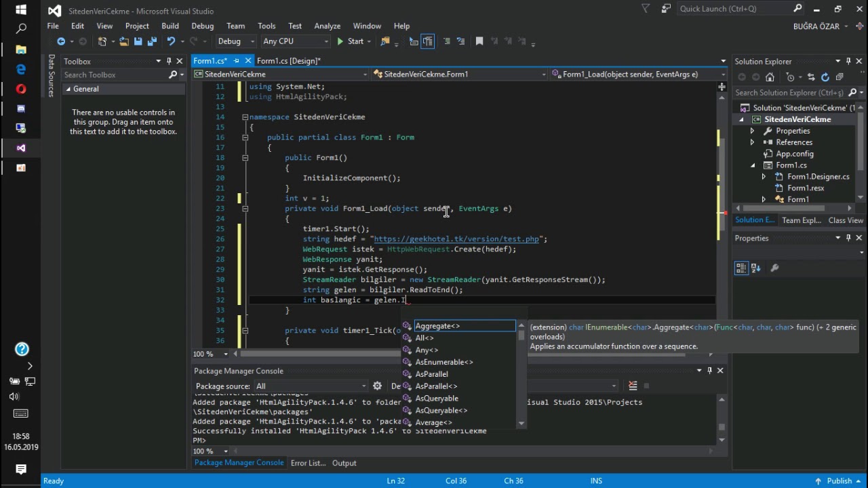Click the Open File folder icon
Viewport: 868px width, 488px height.
point(124,41)
